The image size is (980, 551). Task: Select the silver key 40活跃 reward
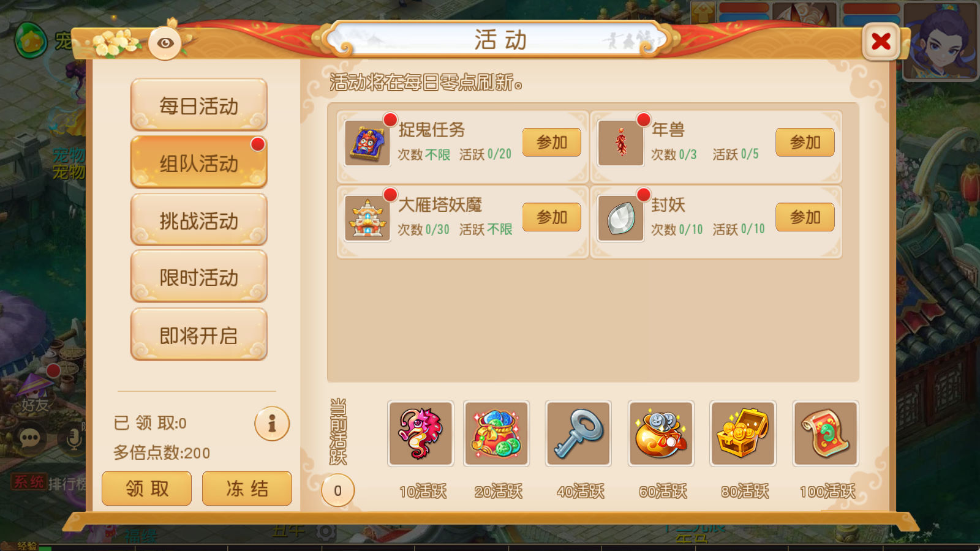[579, 433]
